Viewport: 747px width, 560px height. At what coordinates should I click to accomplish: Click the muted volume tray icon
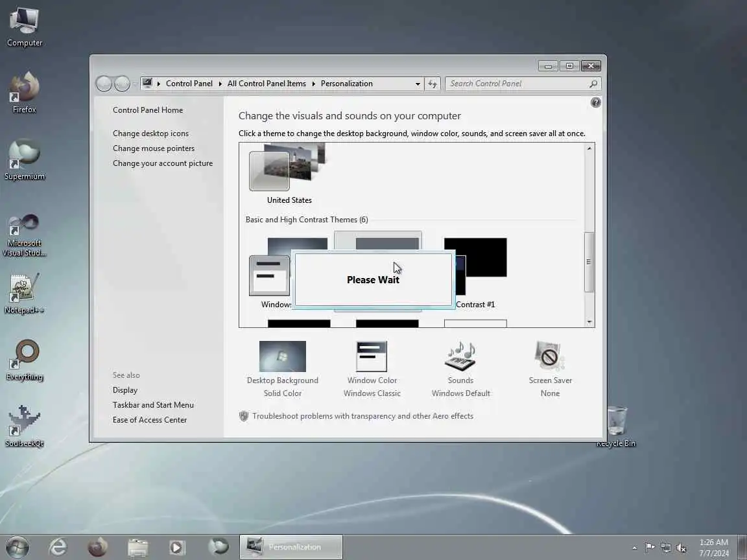(682, 548)
